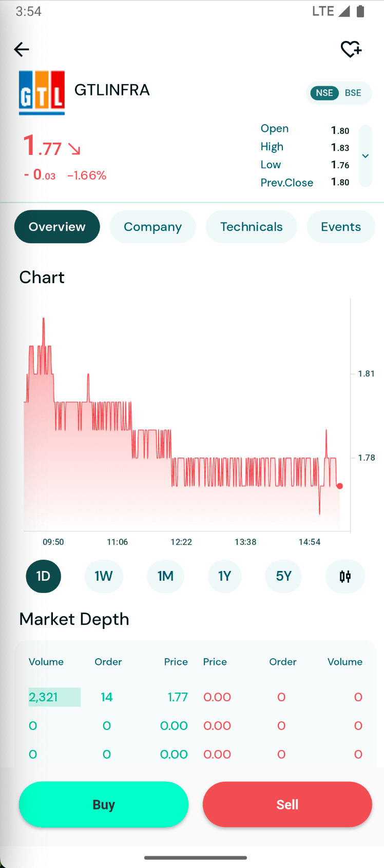
Task: Open candlestick chart type icon
Action: coord(345,576)
